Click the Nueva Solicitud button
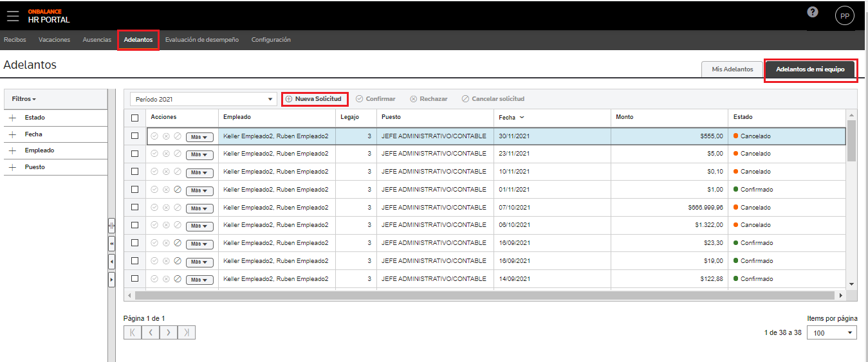 (315, 99)
